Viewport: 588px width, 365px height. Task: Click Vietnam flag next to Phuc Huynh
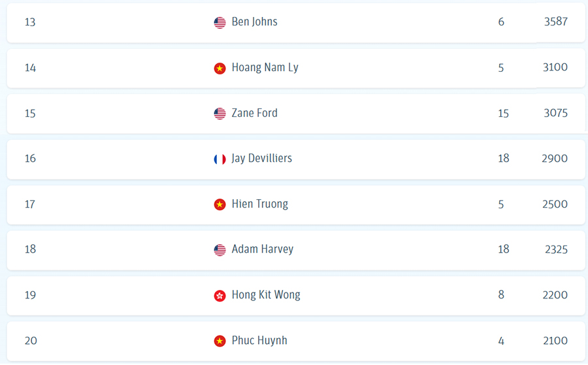(x=220, y=341)
